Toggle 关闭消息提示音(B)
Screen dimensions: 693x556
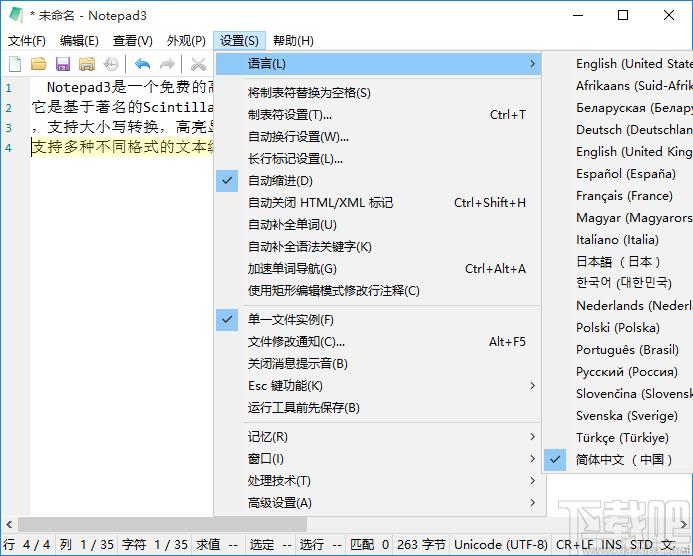tap(378, 364)
